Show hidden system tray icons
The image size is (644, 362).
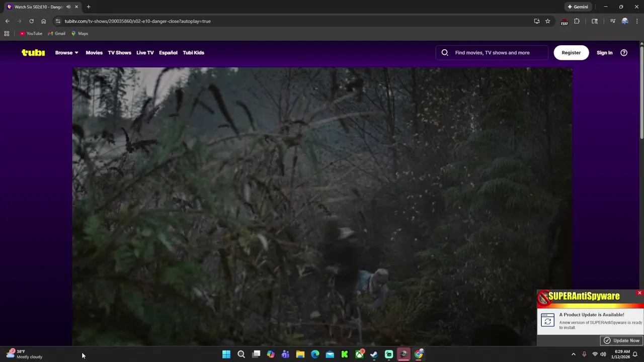(x=573, y=354)
